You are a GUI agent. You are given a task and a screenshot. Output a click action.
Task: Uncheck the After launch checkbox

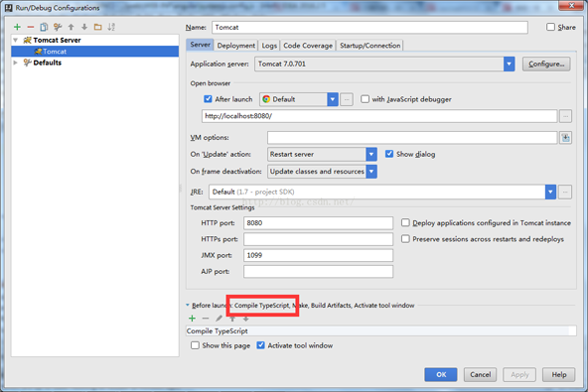click(x=208, y=99)
